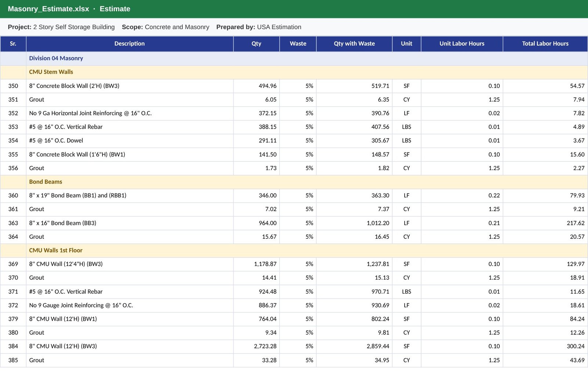
Task: Select the Estimate sheet name in header
Action: pyautogui.click(x=115, y=9)
